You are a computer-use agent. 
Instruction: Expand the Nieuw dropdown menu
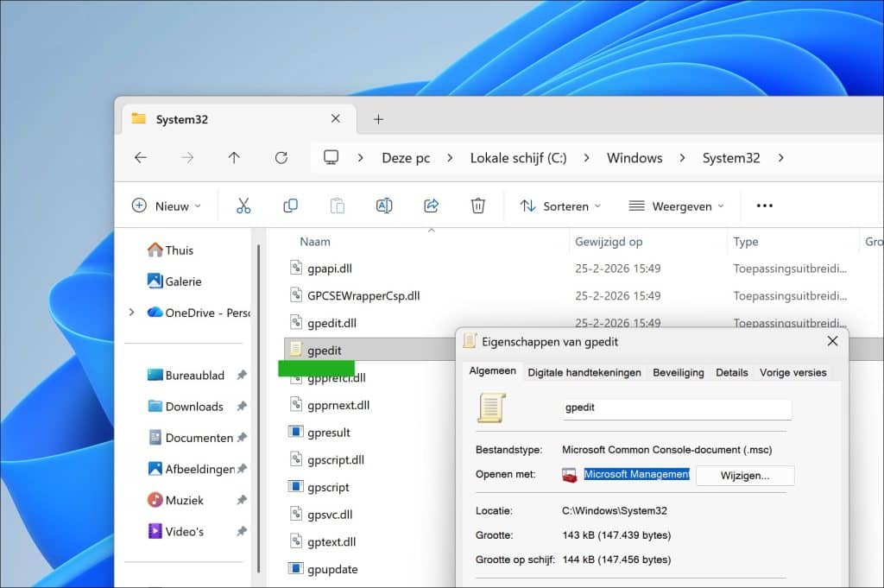[x=166, y=206]
